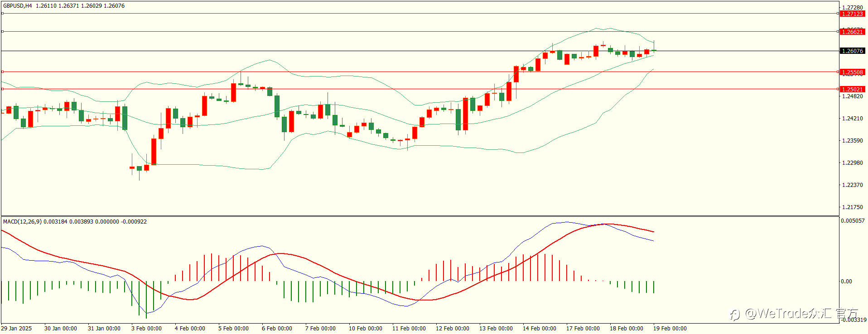Select the red 1.26621 price label
The width and height of the screenshot is (868, 334).
(852, 32)
